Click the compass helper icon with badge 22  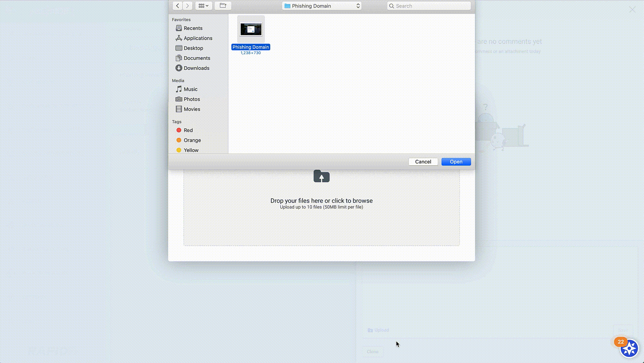click(629, 349)
